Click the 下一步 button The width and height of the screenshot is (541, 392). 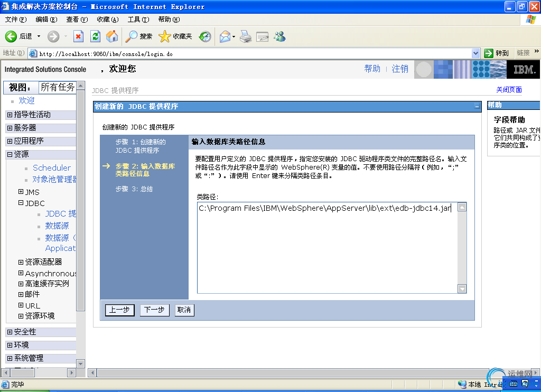(x=154, y=310)
